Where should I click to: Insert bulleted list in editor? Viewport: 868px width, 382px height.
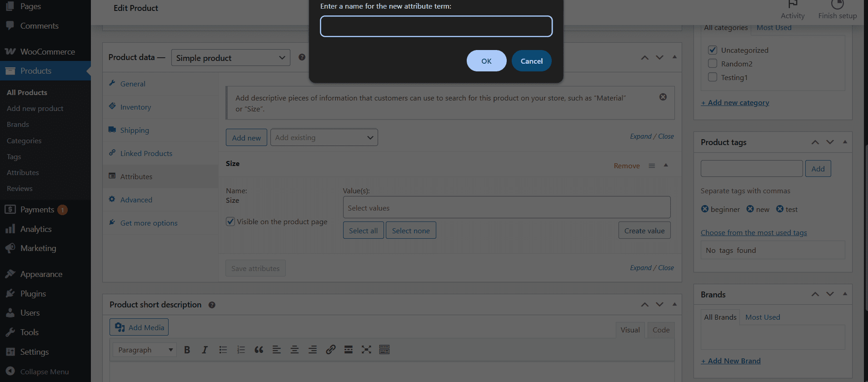pyautogui.click(x=223, y=350)
